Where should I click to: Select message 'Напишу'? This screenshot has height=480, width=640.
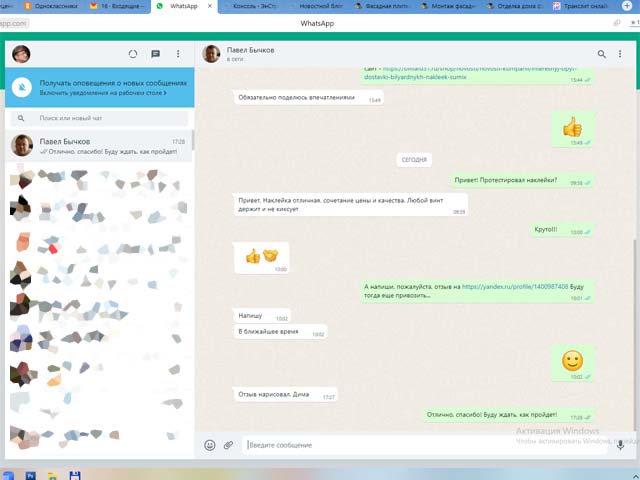[x=262, y=316]
